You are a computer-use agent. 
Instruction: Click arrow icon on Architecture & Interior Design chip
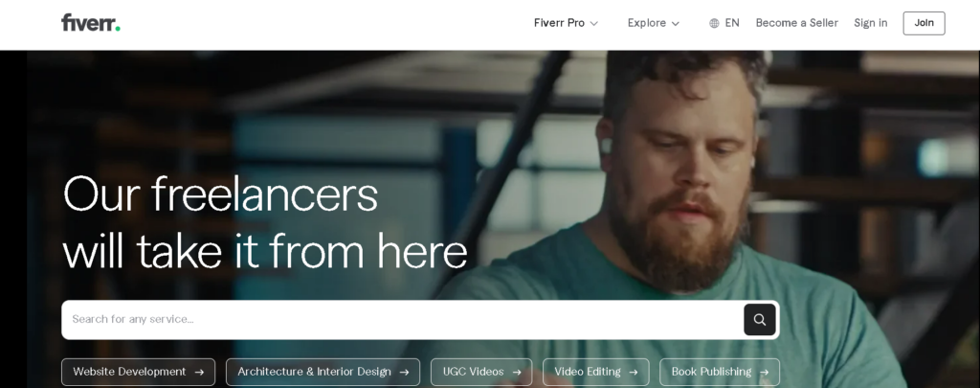pyautogui.click(x=405, y=373)
